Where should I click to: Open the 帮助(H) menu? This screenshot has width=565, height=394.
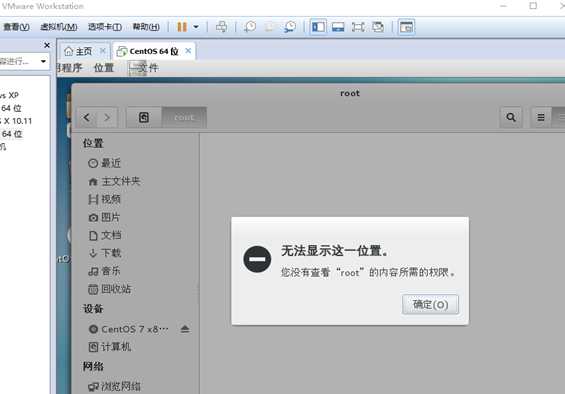[146, 27]
